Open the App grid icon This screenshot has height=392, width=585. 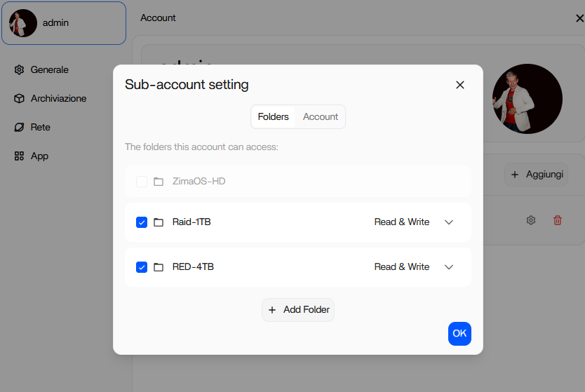pyautogui.click(x=19, y=156)
